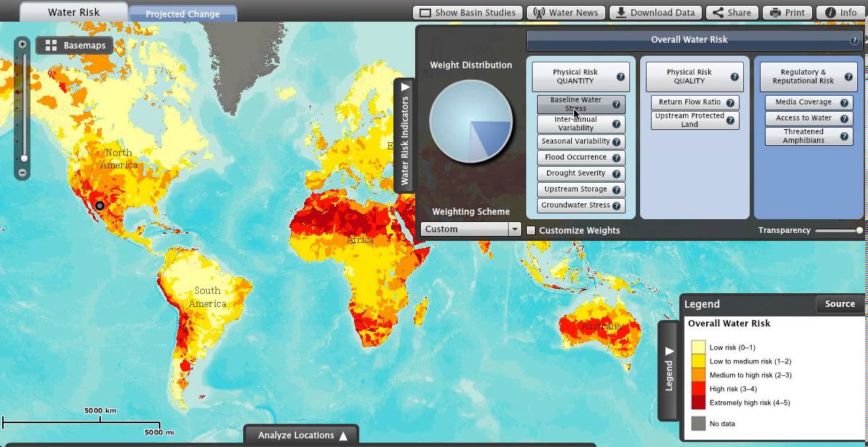Select Physical Risk QUALITY category
Viewport: 868px width, 447px height.
click(x=695, y=77)
